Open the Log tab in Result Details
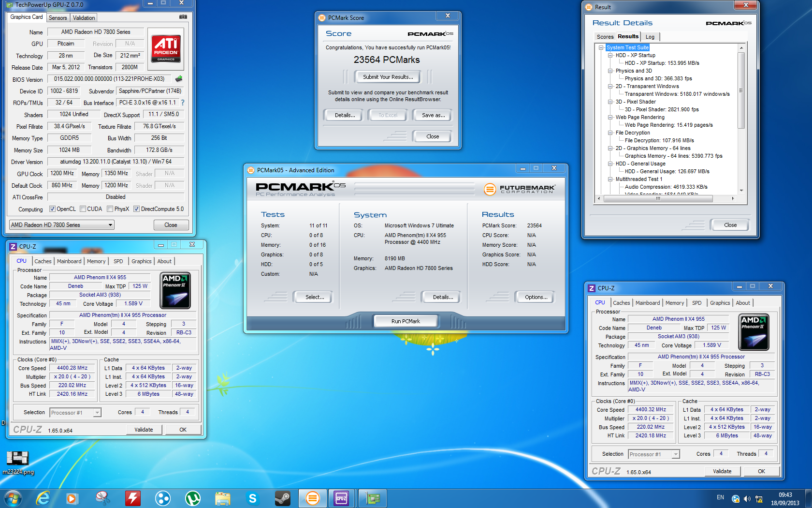This screenshot has height=508, width=812. tap(650, 37)
